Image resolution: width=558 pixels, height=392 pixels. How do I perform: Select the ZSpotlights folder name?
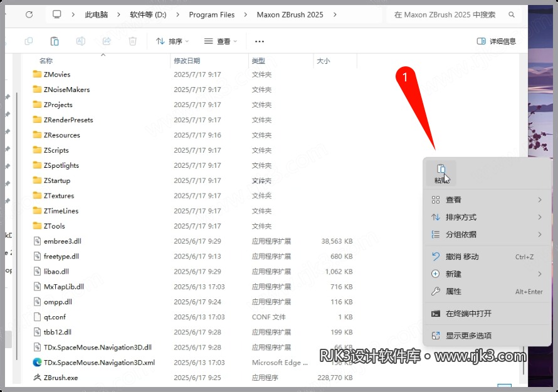click(61, 165)
